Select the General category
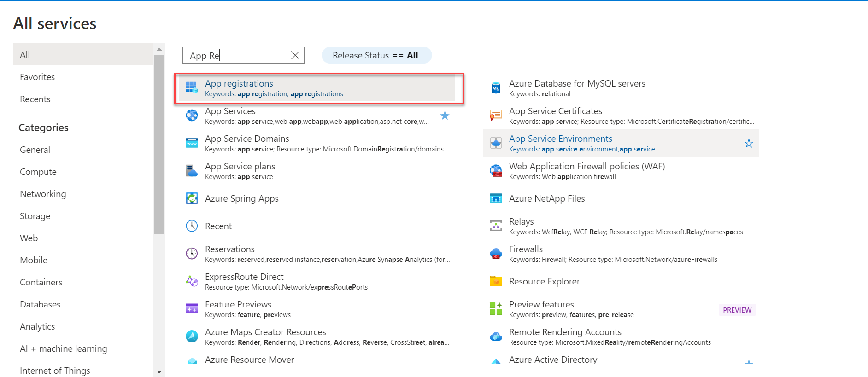 tap(35, 150)
